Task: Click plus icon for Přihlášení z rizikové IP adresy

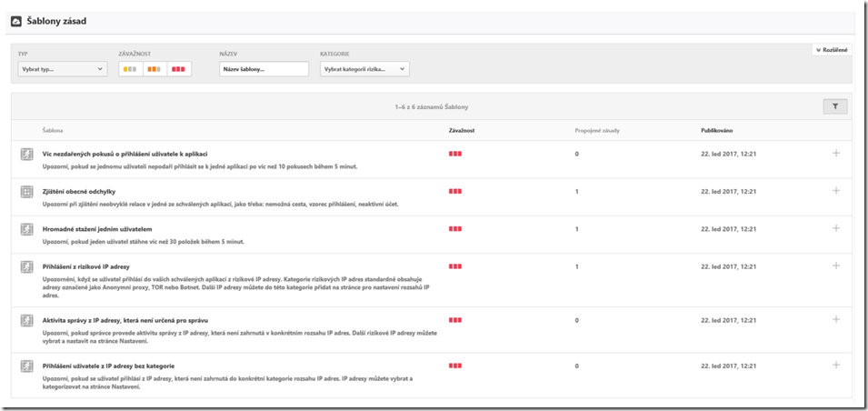Action: click(x=836, y=266)
